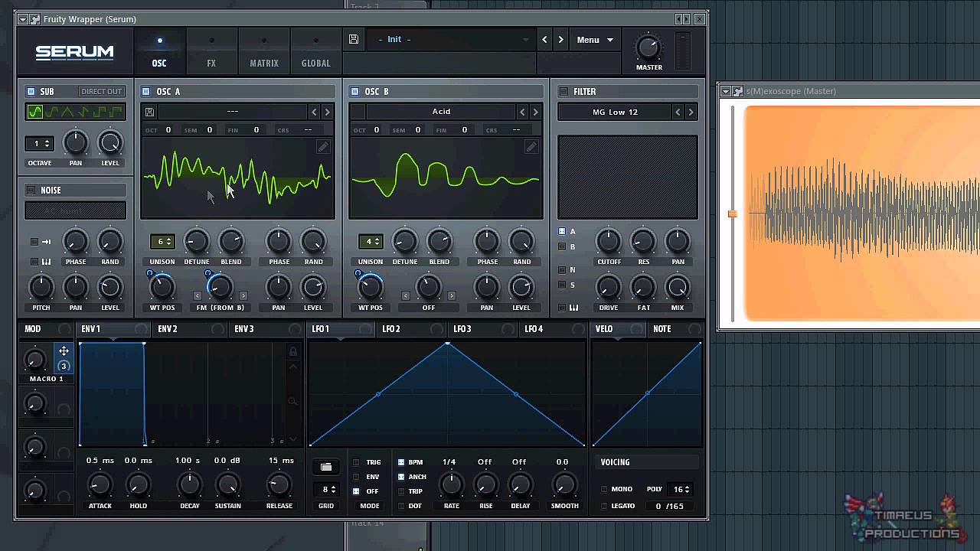Click the filter CUTOFF knob
Screen dimensions: 980x551
click(x=609, y=242)
